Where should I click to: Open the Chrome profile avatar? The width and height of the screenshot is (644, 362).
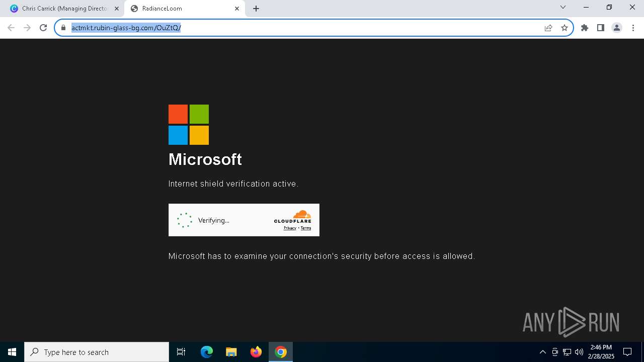pos(617,28)
